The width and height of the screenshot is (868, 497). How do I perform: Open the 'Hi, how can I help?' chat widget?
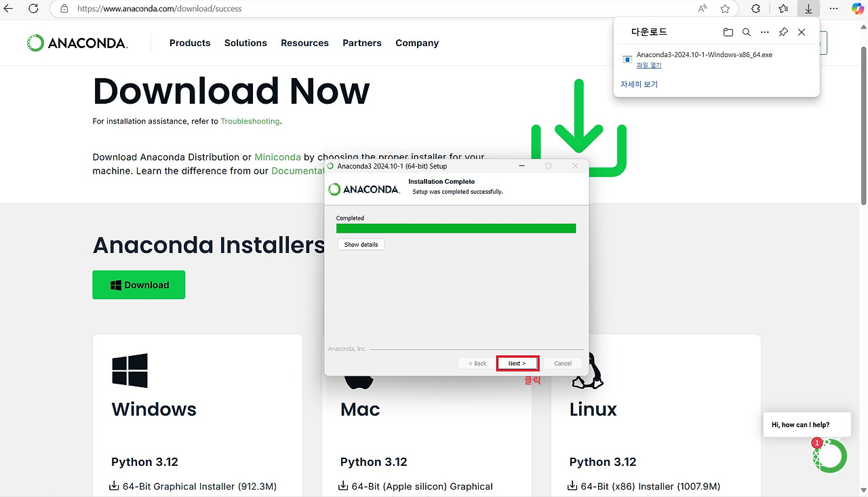point(806,424)
